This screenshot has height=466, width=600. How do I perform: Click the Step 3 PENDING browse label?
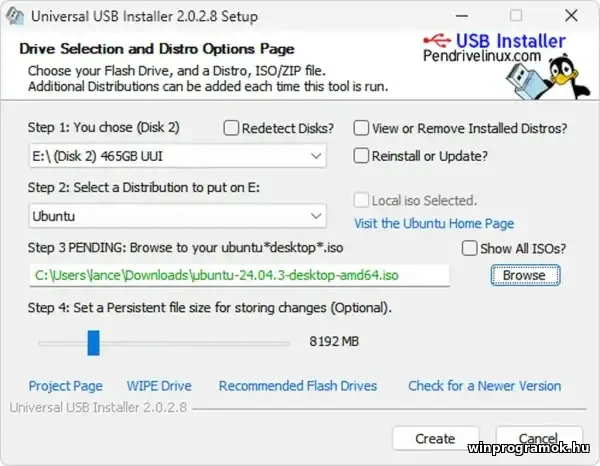point(185,248)
